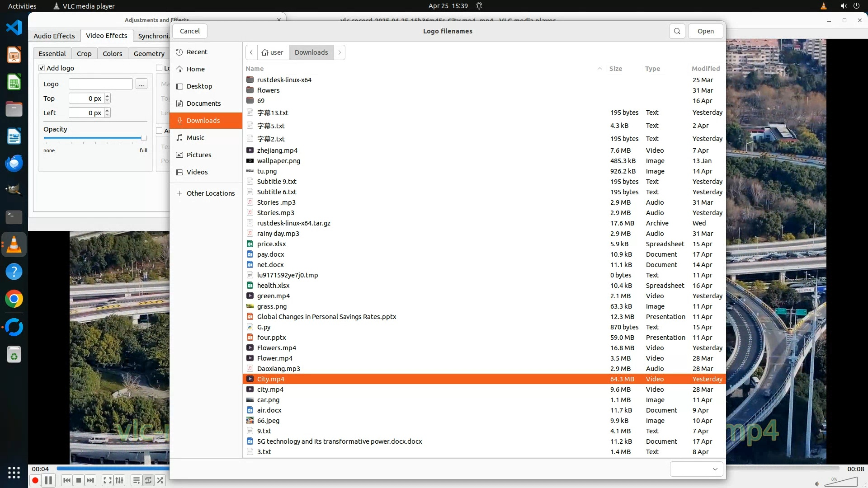Open the Colors tab
This screenshot has height=488, width=868.
tap(112, 53)
